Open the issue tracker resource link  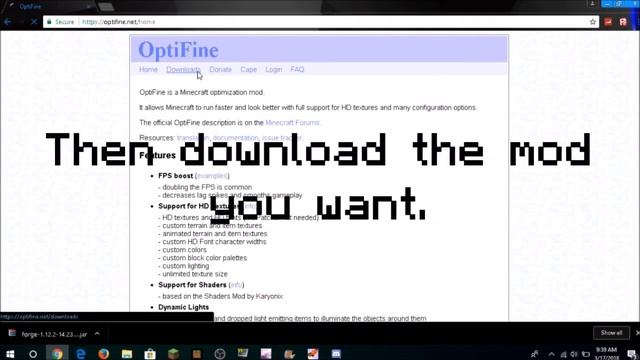tap(282, 138)
